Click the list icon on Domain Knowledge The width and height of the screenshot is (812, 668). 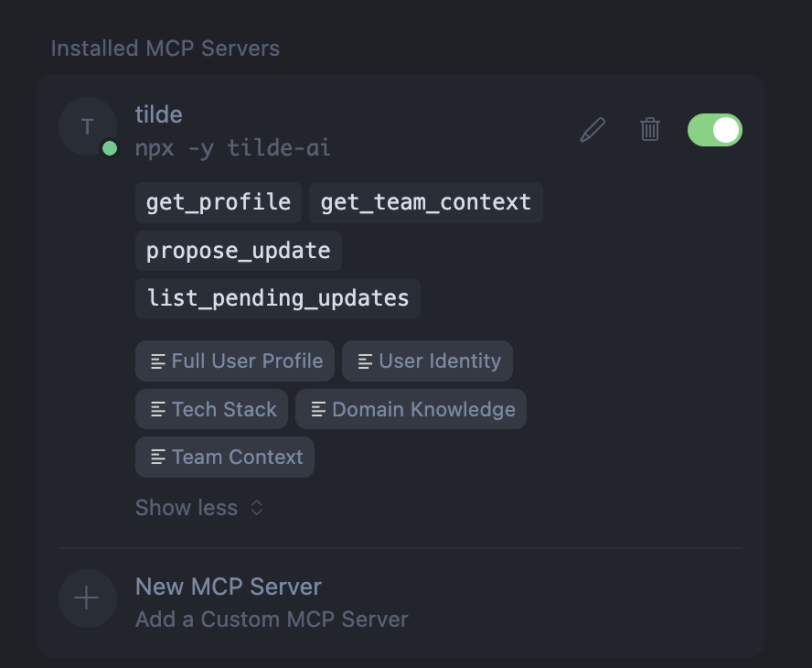(317, 409)
